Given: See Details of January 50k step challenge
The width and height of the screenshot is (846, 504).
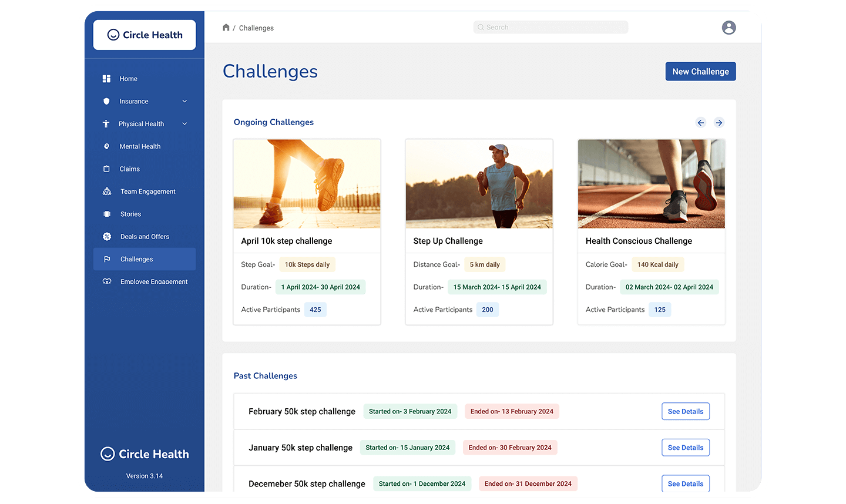Looking at the screenshot, I should coord(686,448).
